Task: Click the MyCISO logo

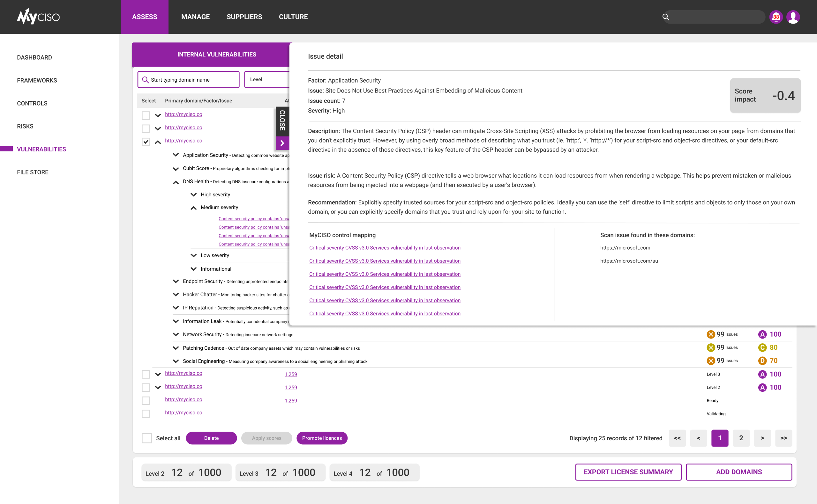Action: [38, 17]
